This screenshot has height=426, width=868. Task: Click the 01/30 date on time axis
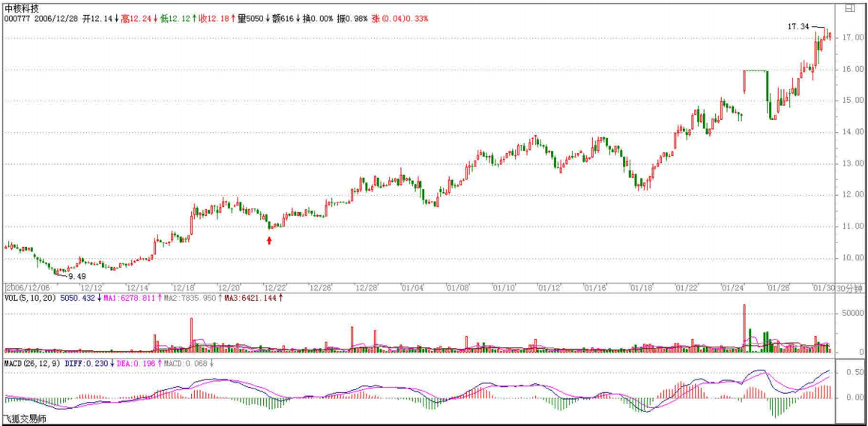(x=822, y=287)
